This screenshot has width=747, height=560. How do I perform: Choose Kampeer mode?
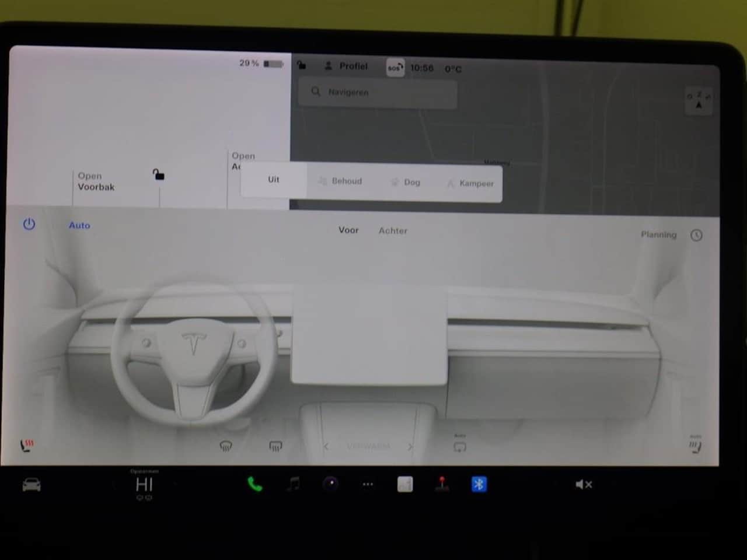point(470,184)
